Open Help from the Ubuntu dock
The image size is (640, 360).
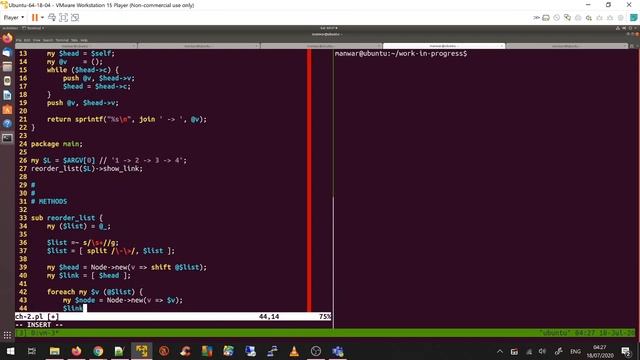[7, 124]
